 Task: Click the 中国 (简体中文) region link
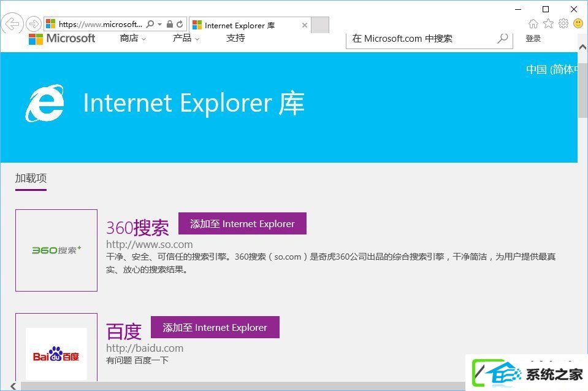pyautogui.click(x=552, y=69)
